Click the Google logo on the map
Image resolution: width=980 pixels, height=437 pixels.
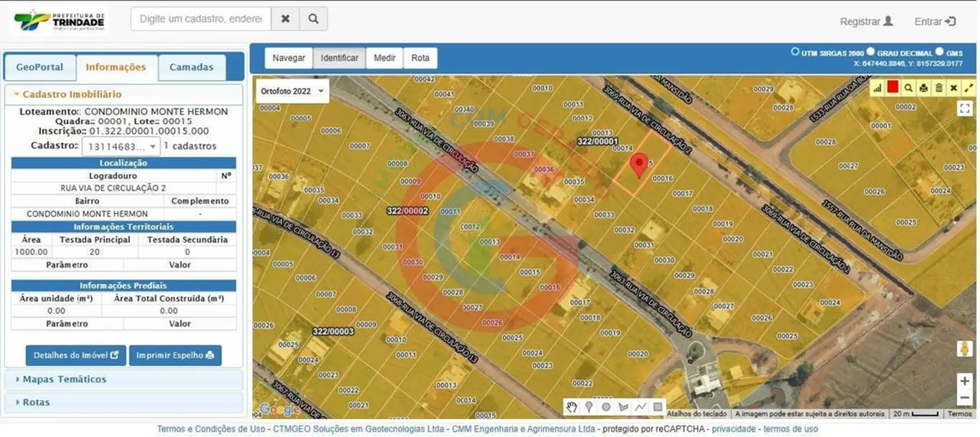click(x=280, y=409)
